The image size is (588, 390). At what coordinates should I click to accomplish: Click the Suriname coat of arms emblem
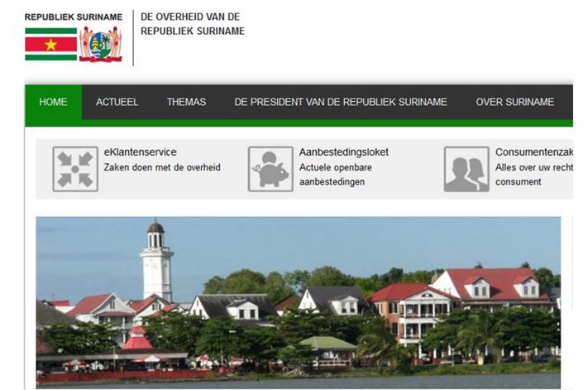coord(101,44)
